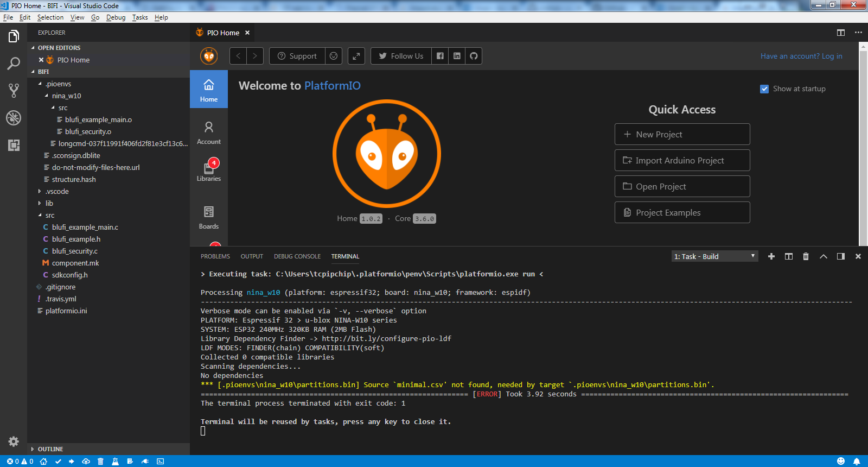Collapse the BIFI project section

(108, 72)
